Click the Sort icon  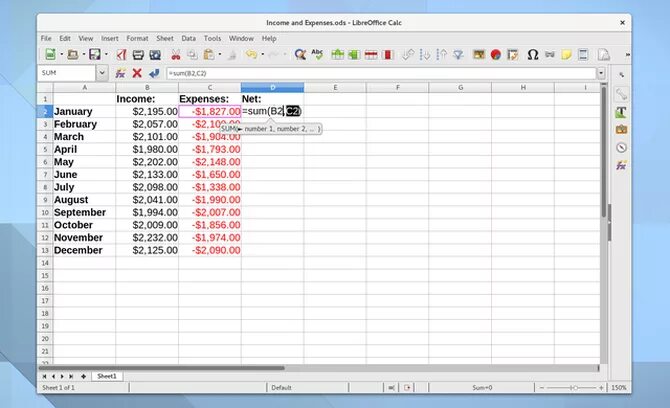pyautogui.click(x=408, y=54)
